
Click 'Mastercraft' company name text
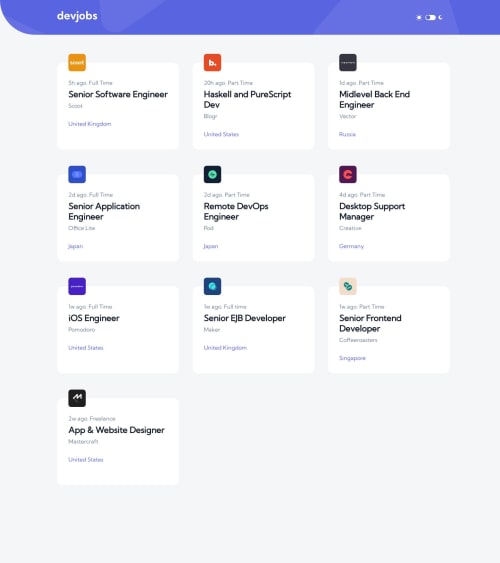click(x=83, y=442)
